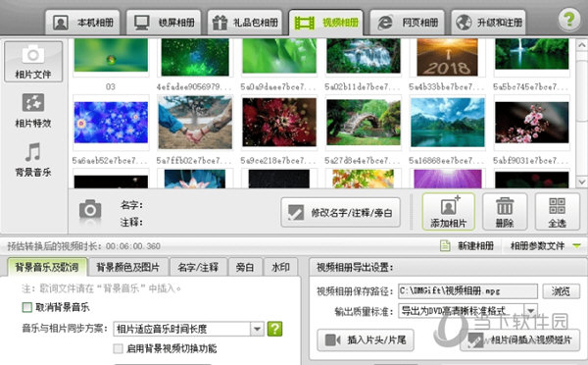
Task: Open 音乐与相片同步方案 dropdown
Action: click(x=188, y=329)
